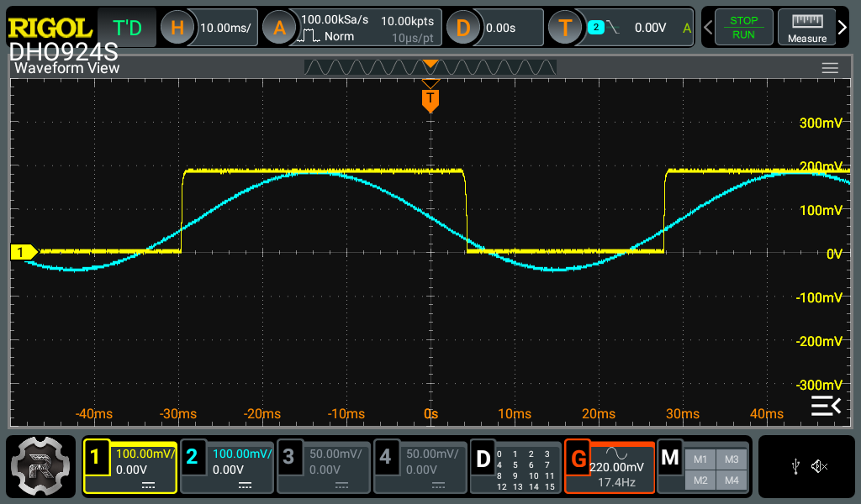Expand the side panel with collapse arrow
Viewport: 861px width, 504px height.
pos(825,407)
